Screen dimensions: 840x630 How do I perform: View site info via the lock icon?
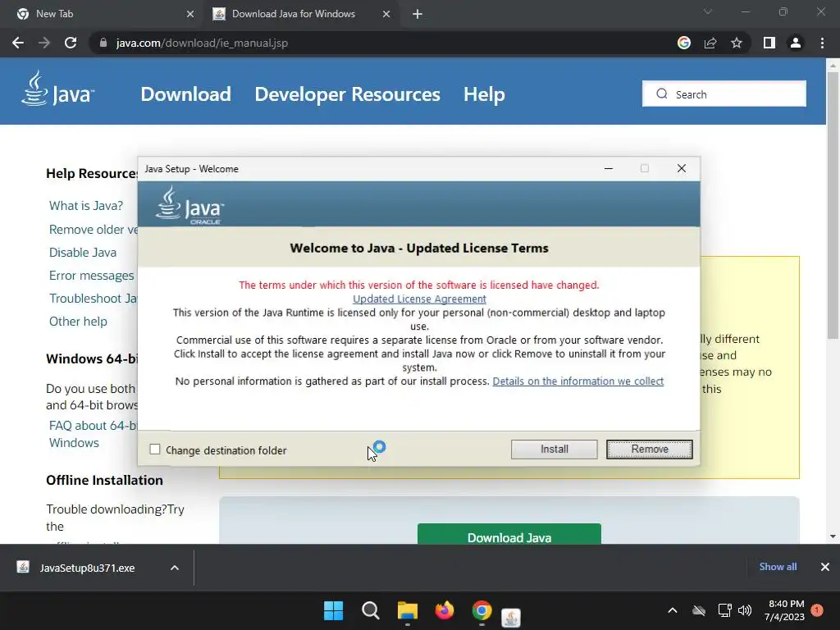click(x=103, y=43)
